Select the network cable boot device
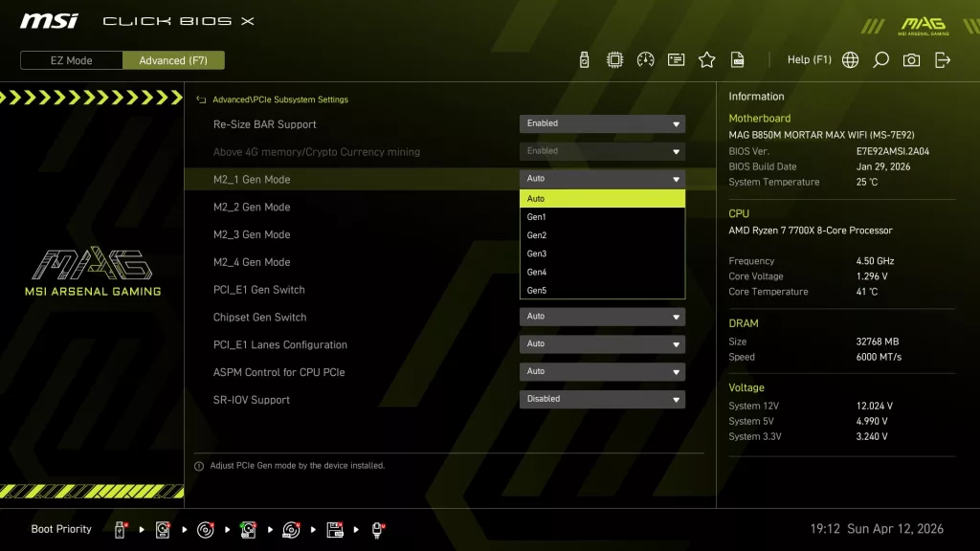The width and height of the screenshot is (980, 551). (x=377, y=530)
